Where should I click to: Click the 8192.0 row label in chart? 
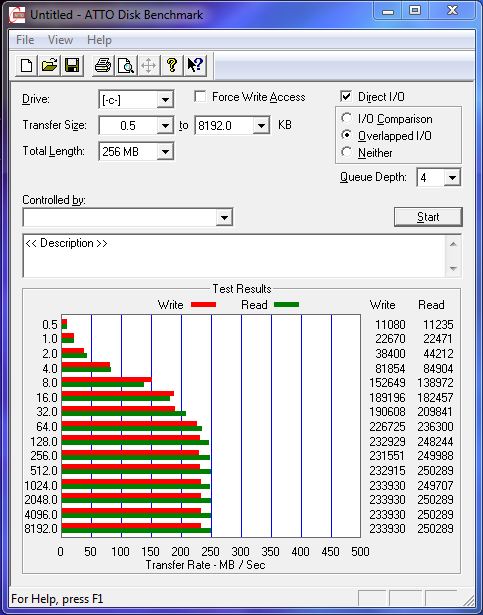41,529
